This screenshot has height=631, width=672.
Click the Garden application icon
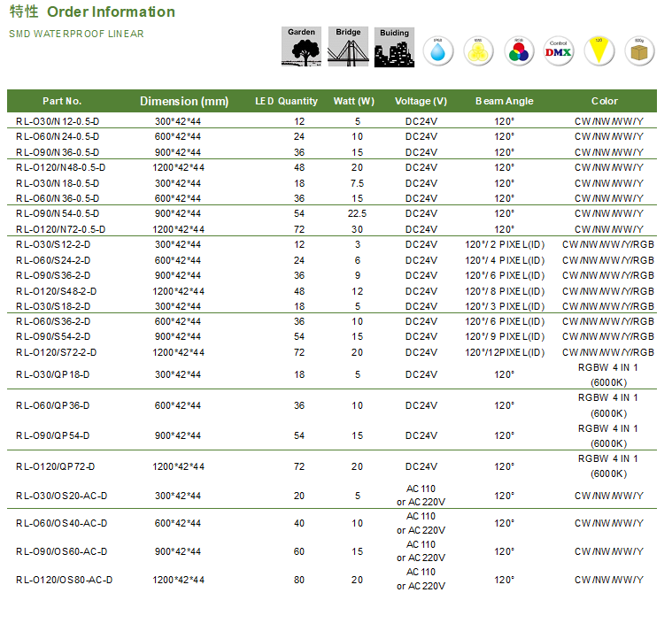click(301, 47)
